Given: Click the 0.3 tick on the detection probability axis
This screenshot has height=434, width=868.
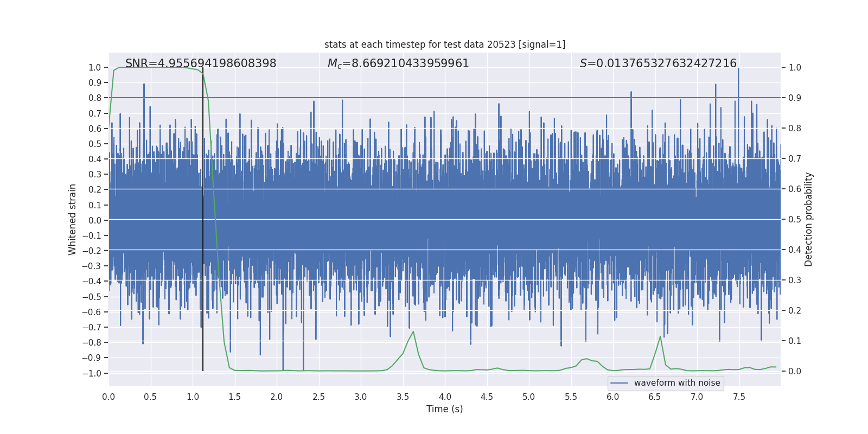Looking at the screenshot, I should coord(795,280).
